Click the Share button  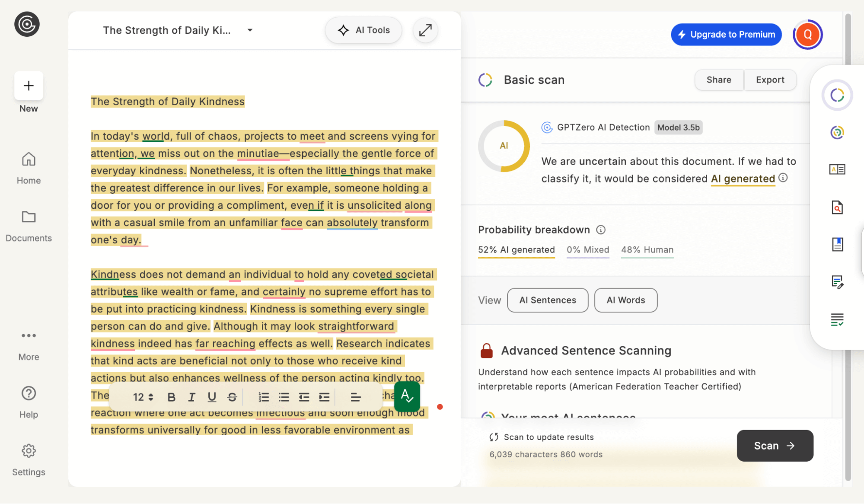pyautogui.click(x=719, y=80)
